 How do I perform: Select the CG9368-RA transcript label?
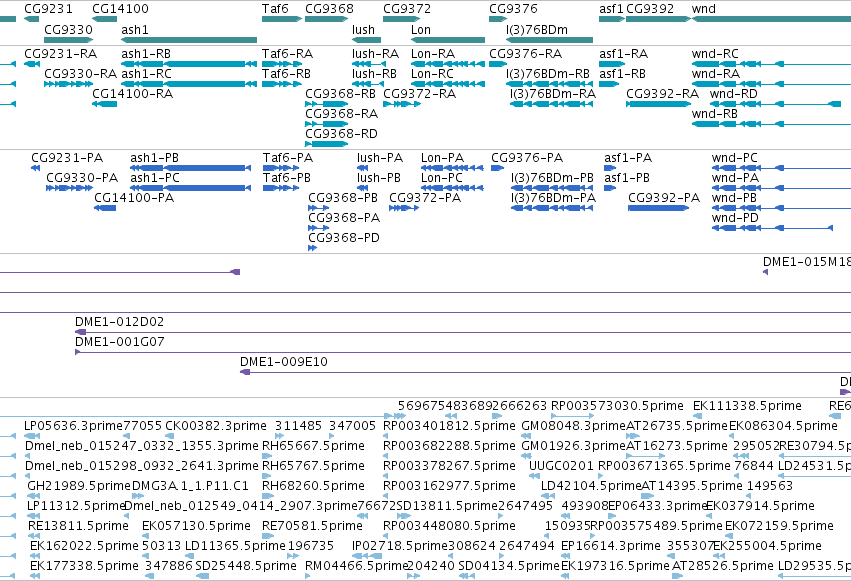coord(341,113)
